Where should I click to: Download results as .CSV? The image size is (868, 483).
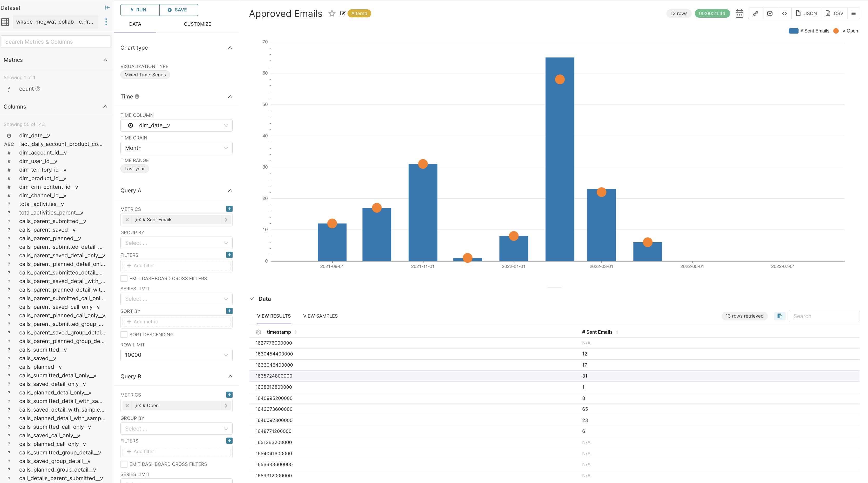[x=835, y=14]
